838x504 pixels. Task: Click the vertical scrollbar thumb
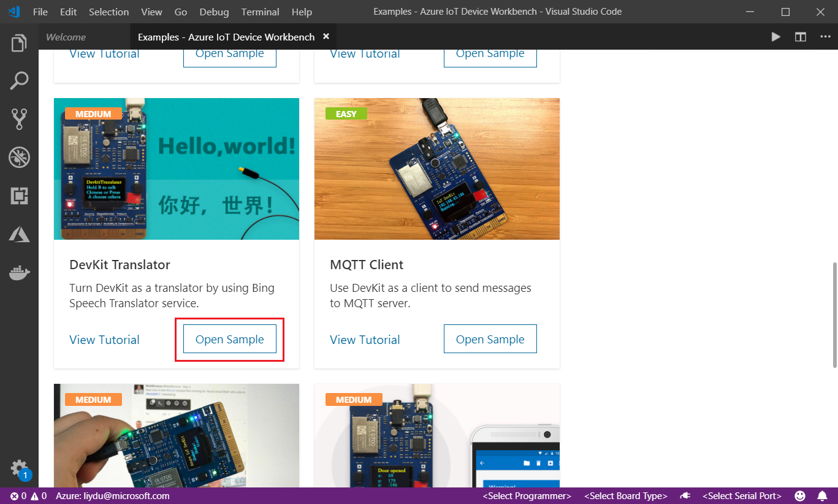point(834,315)
